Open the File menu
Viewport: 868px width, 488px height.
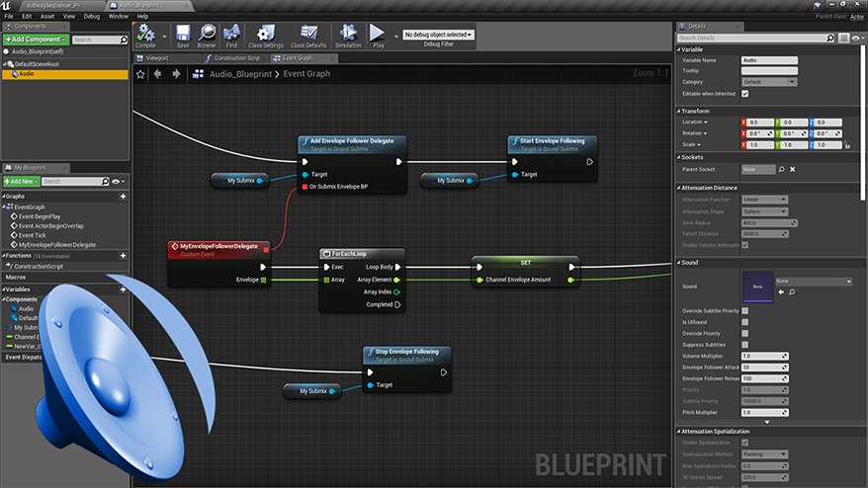(x=9, y=16)
